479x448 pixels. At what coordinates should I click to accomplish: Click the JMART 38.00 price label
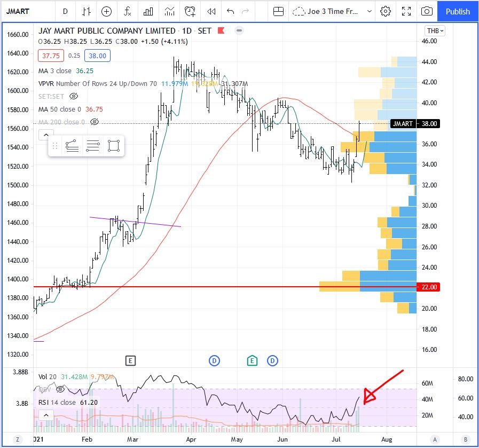415,124
